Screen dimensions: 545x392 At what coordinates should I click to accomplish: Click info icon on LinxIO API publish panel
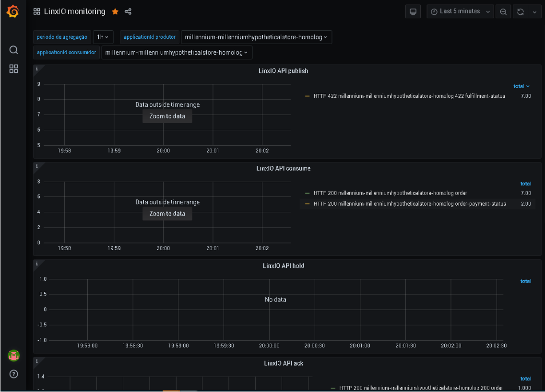click(x=36, y=69)
